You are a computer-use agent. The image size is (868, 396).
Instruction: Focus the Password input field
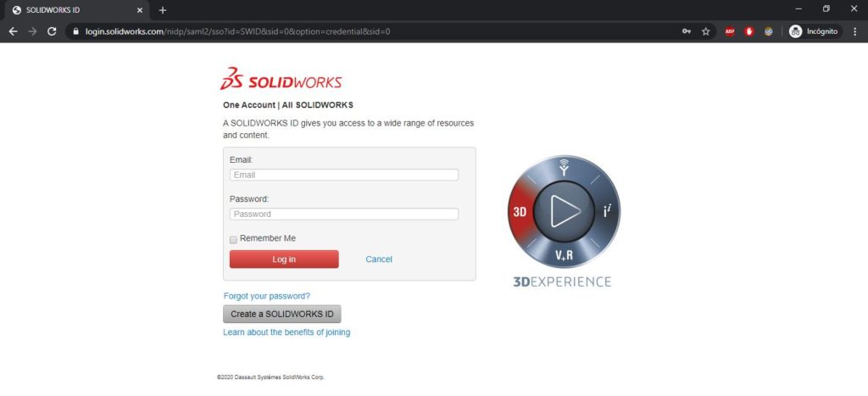pos(344,214)
